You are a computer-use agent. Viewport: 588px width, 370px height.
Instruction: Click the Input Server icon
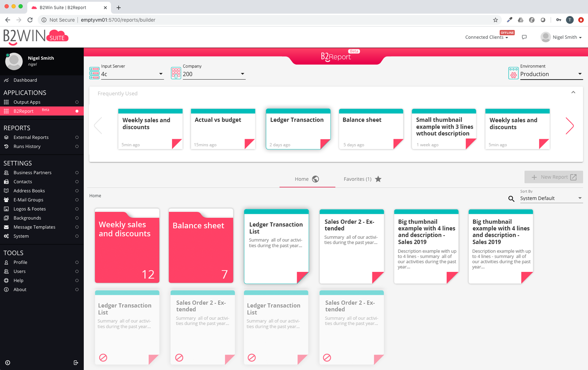tap(94, 73)
